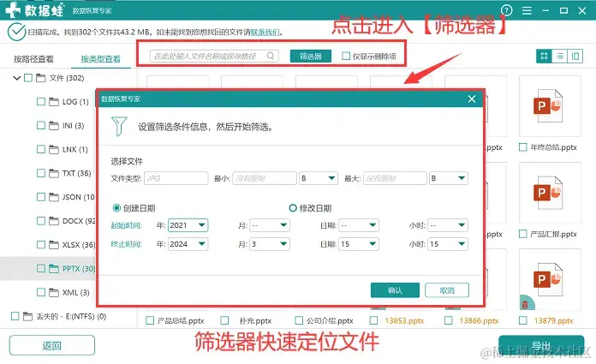
Task: Open the end month 3 dropdown
Action: tap(270, 244)
